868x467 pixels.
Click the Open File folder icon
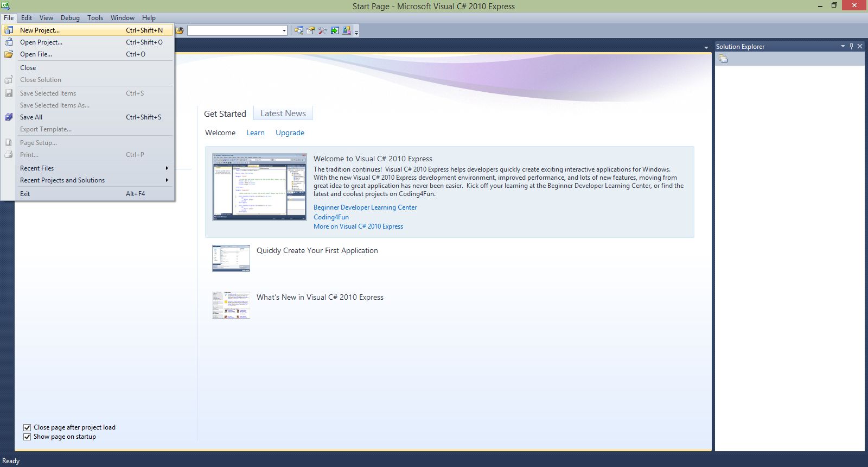(x=9, y=54)
